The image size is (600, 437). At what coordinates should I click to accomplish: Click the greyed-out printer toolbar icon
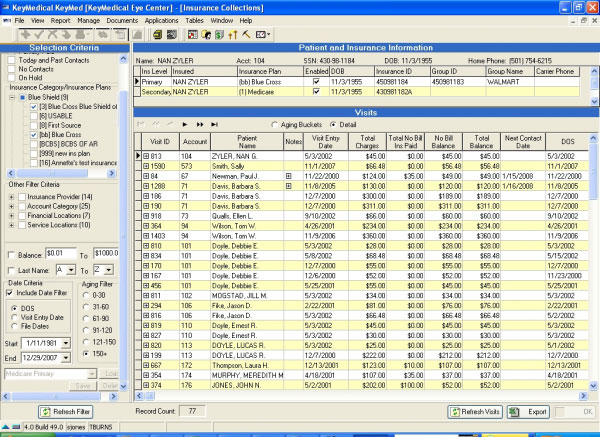81,35
